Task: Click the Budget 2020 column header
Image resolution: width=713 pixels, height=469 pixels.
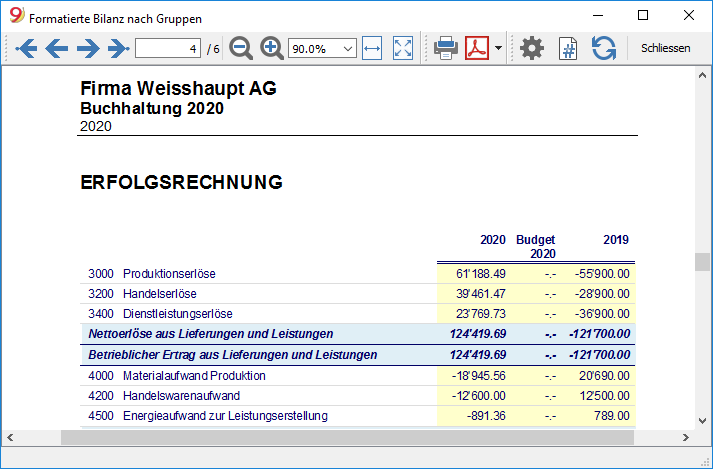Action: pos(536,247)
